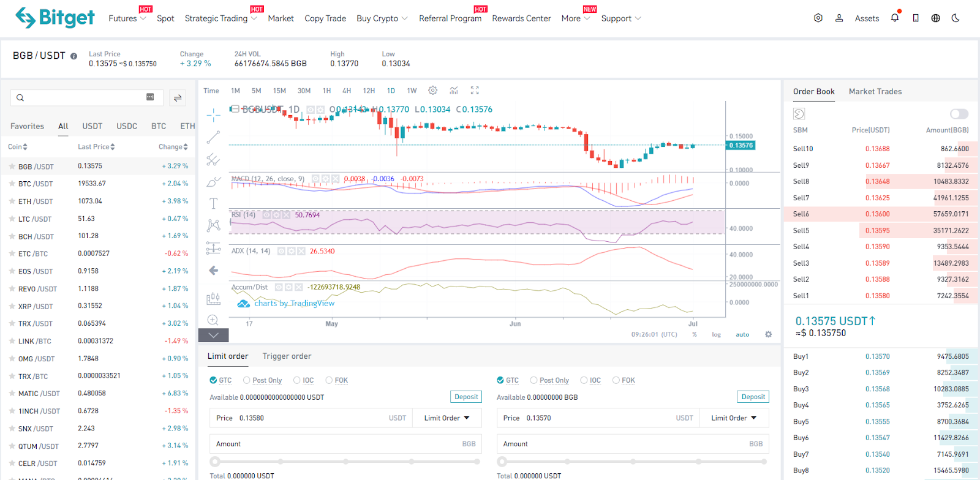The width and height of the screenshot is (980, 480).
Task: Click the coin search input field
Action: coord(86,97)
